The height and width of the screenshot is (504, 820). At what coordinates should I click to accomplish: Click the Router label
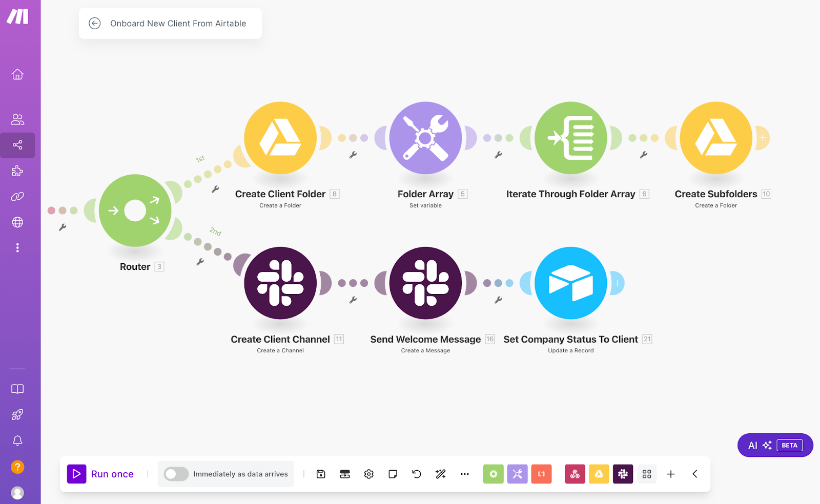[135, 267]
